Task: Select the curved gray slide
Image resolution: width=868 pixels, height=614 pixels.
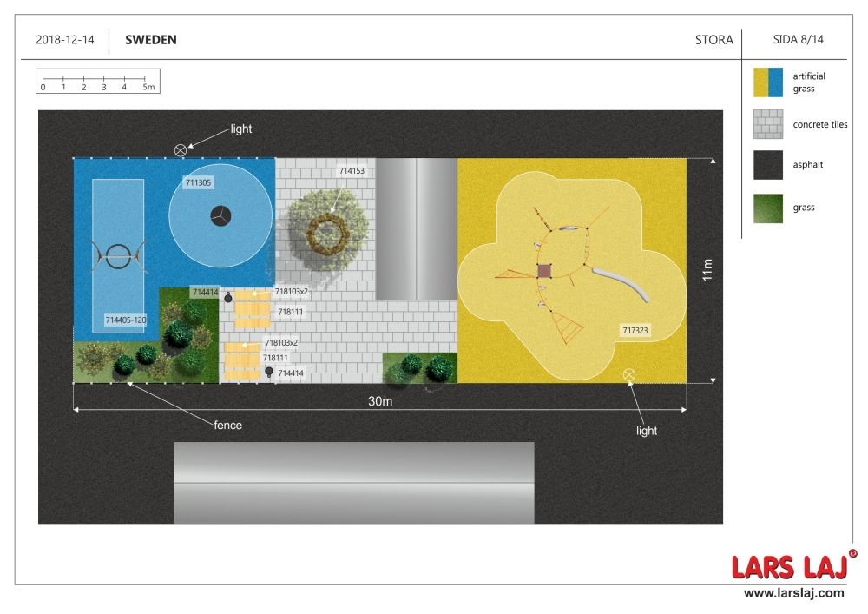Action: [621, 282]
